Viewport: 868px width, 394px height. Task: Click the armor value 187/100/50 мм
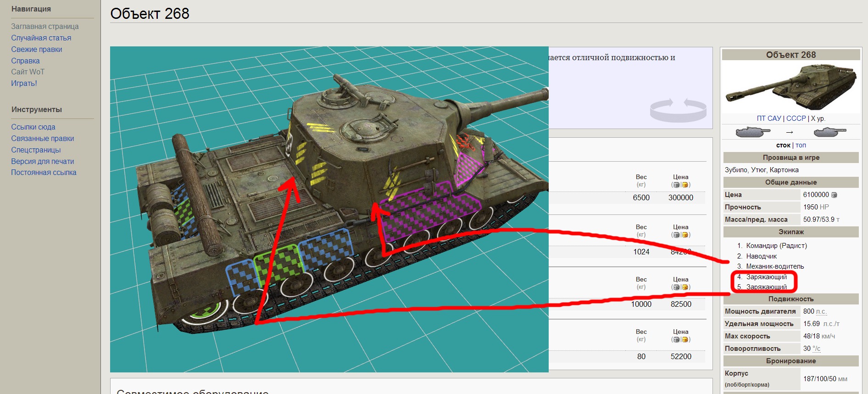(825, 379)
